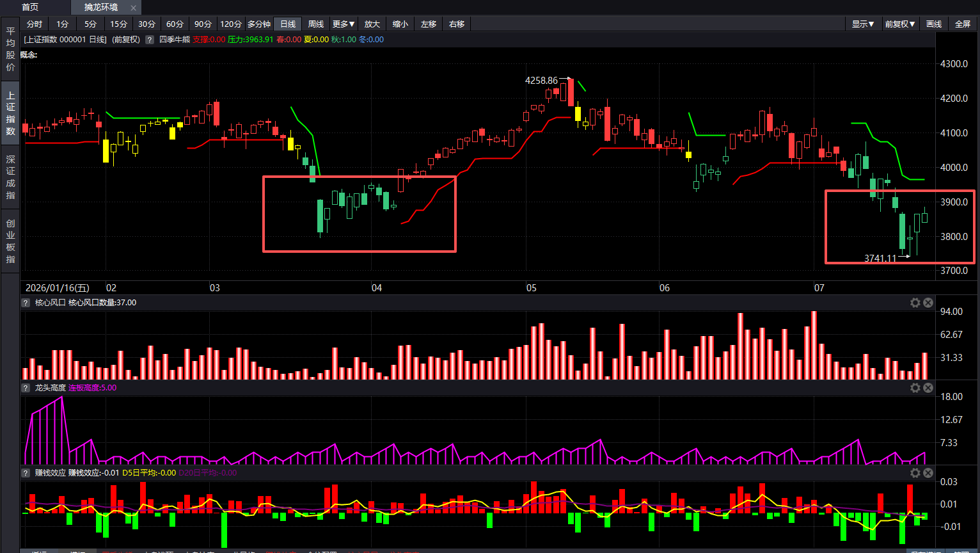Select the 日线 daily chart period

(288, 24)
